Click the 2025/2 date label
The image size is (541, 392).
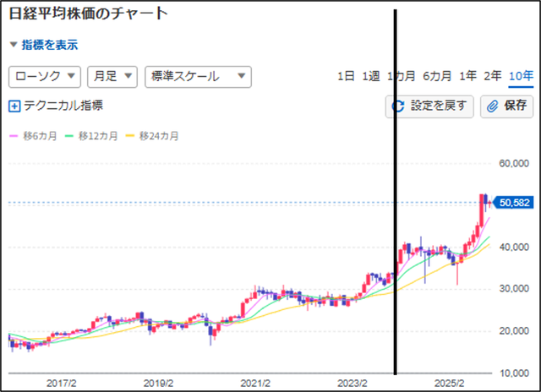pos(449,384)
